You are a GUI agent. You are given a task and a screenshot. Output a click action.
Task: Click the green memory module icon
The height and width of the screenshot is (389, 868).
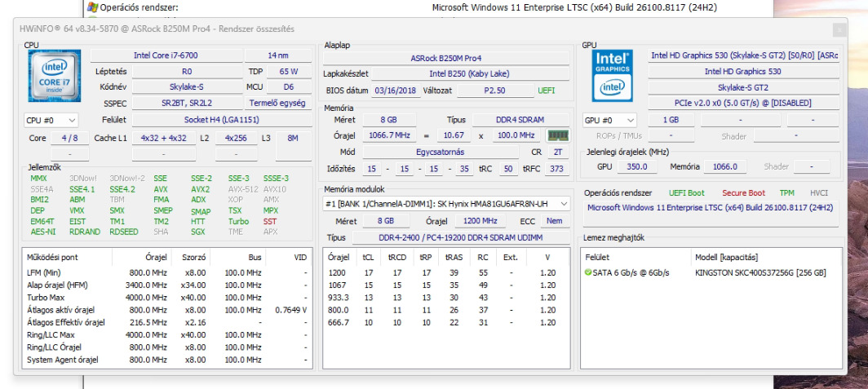pyautogui.click(x=557, y=135)
